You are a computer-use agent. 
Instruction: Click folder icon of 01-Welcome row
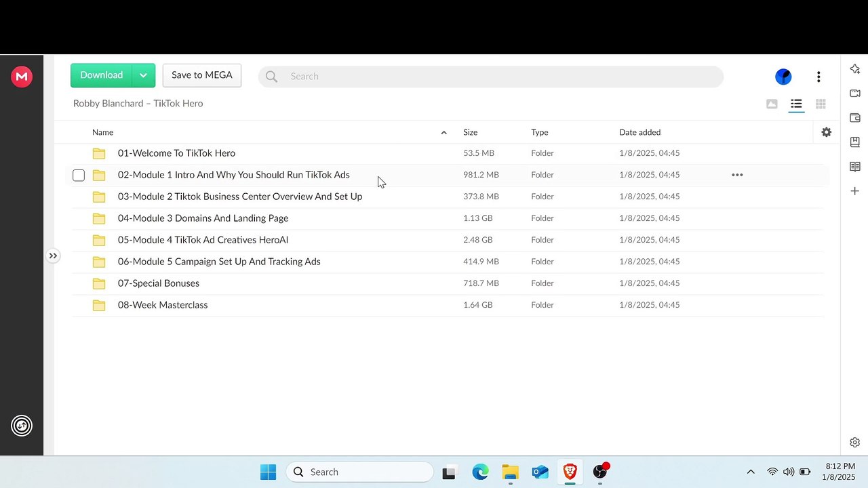(x=99, y=153)
